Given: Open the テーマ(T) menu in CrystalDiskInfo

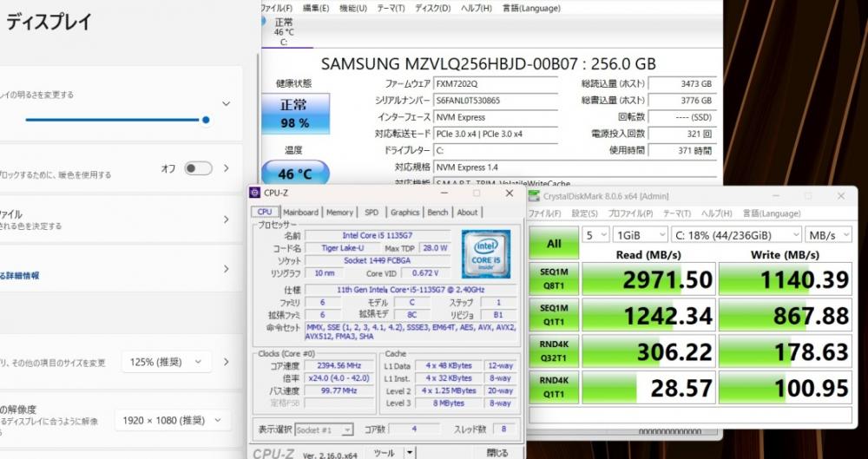Looking at the screenshot, I should [x=391, y=9].
